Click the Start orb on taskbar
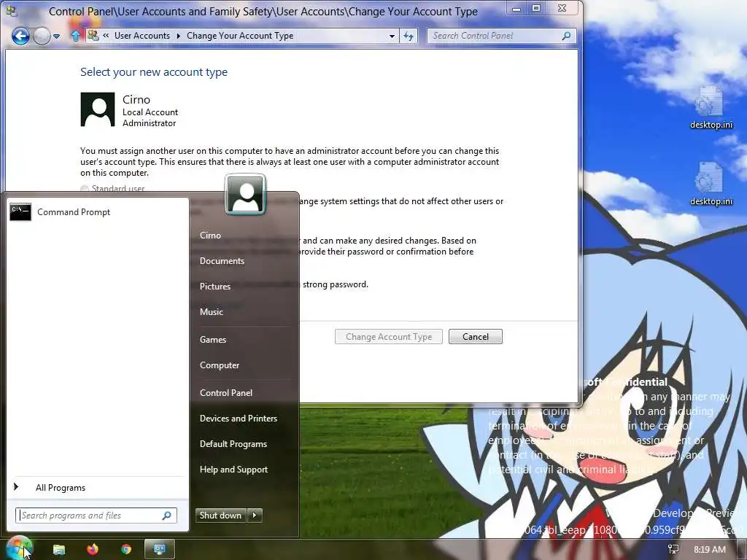Image resolution: width=747 pixels, height=560 pixels. pos(19,548)
